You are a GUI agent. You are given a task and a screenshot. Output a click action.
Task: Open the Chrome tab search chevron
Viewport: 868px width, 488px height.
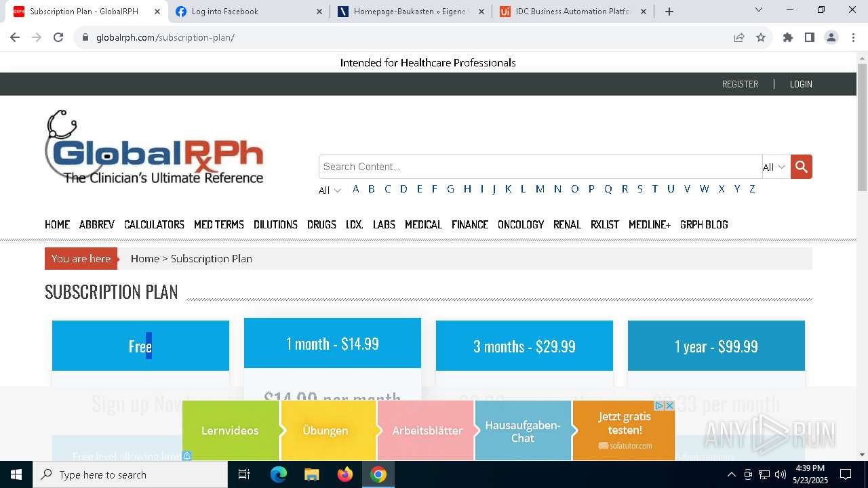(x=759, y=10)
